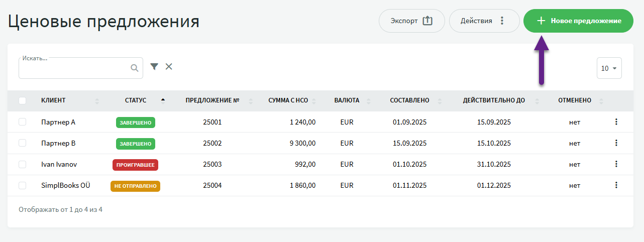Viewport: 644px width, 242px height.
Task: Sort by the Статус column header
Action: [136, 100]
